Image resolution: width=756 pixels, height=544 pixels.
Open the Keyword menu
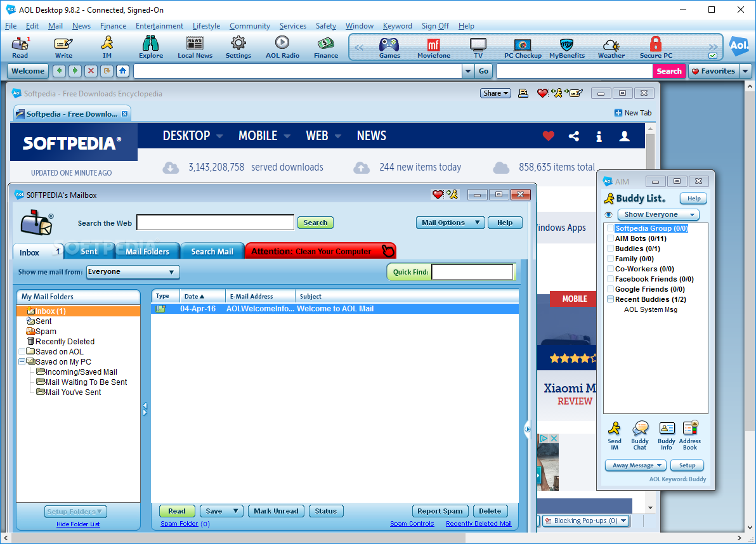397,26
